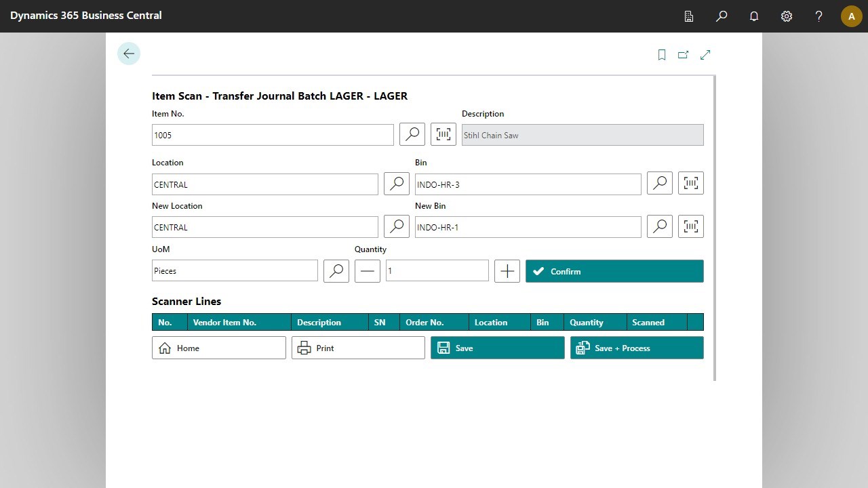Open Business Central settings gear
This screenshot has width=868, height=488.
786,16
